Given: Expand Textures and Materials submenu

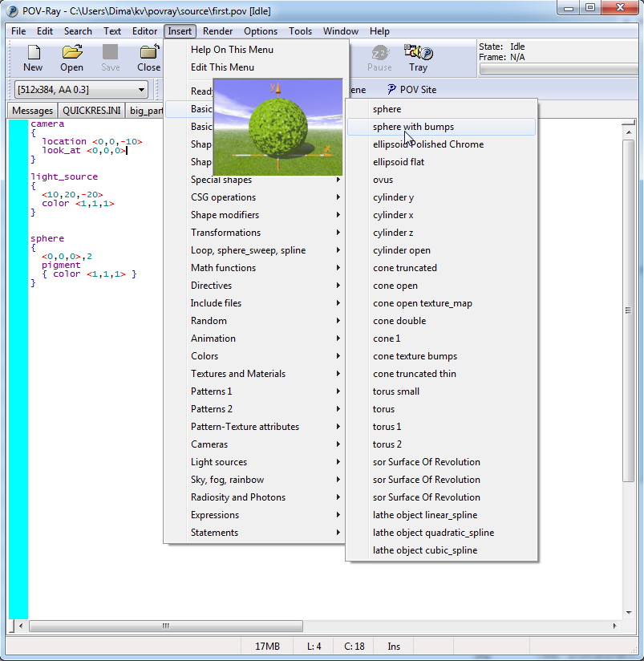Looking at the screenshot, I should pos(255,374).
